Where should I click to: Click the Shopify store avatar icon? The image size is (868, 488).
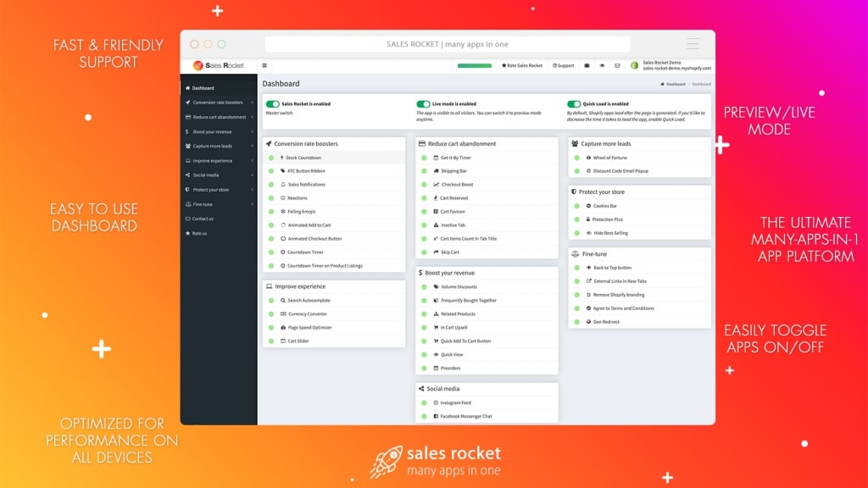tap(634, 65)
